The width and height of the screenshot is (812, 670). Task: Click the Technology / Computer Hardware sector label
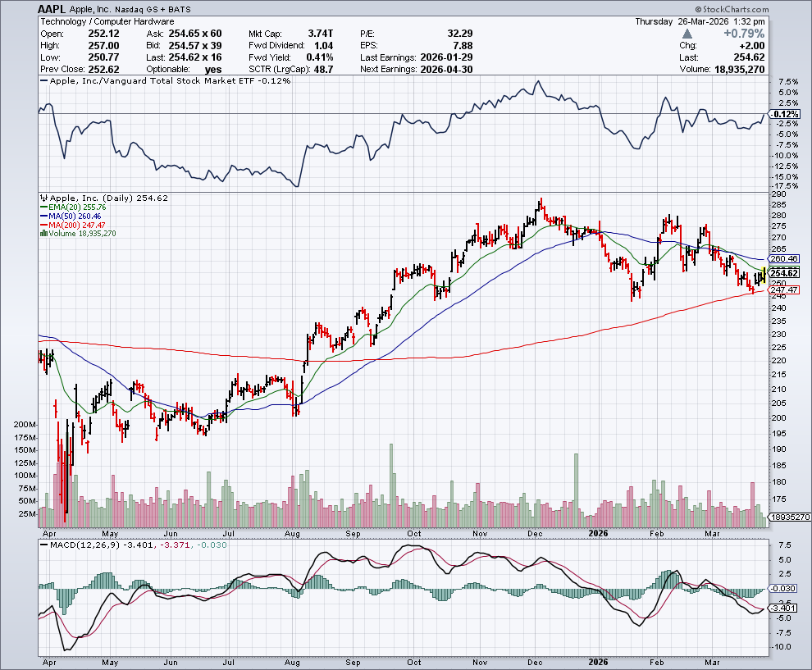point(107,21)
